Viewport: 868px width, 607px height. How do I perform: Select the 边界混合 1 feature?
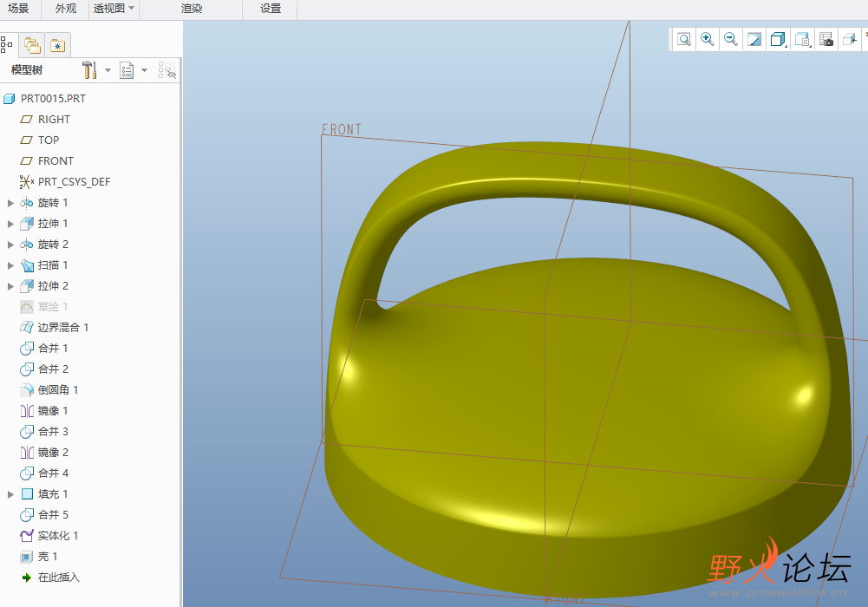(x=62, y=328)
